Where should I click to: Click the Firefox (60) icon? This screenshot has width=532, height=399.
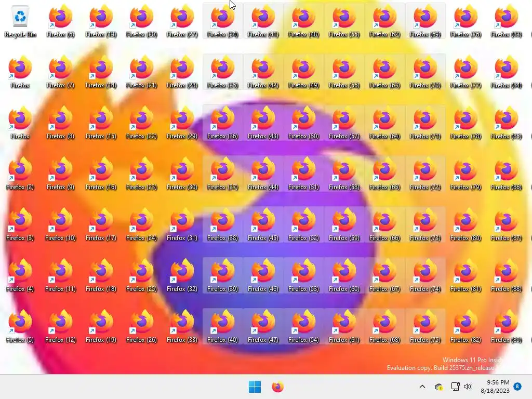click(344, 275)
